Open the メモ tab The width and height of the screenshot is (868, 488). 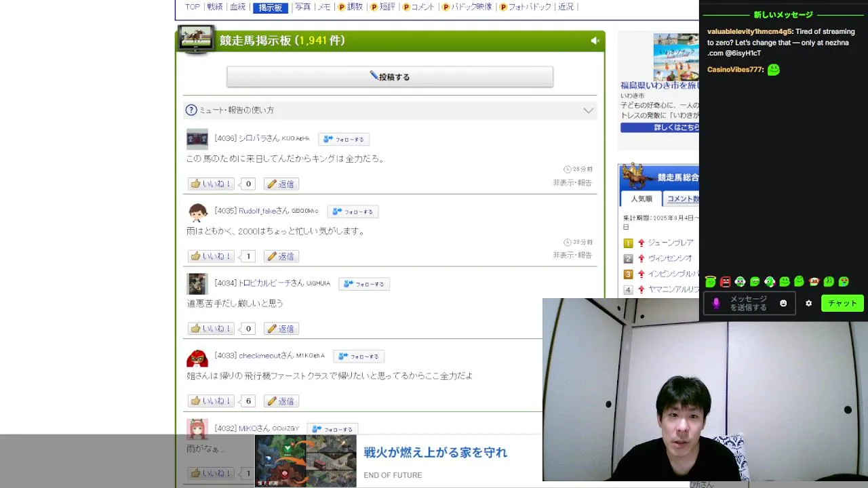click(324, 7)
